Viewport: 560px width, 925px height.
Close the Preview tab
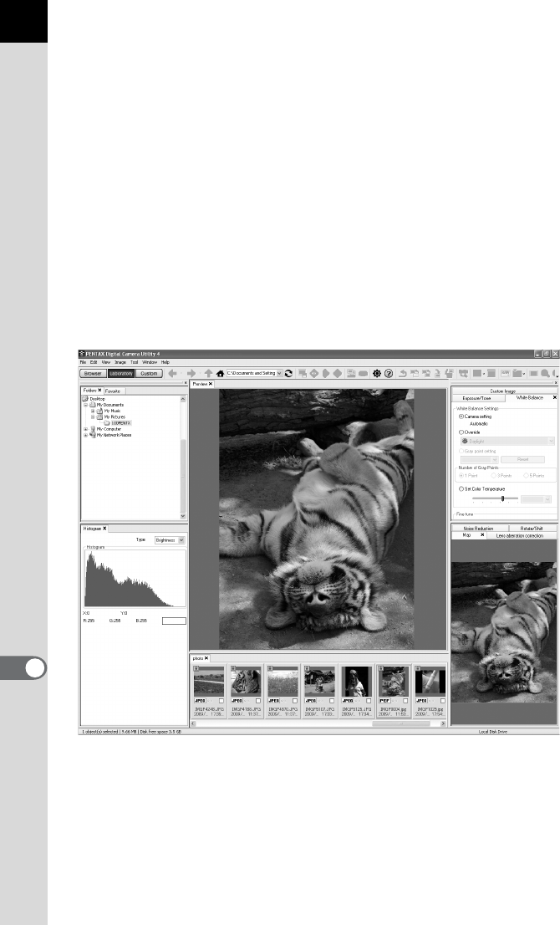pos(211,384)
